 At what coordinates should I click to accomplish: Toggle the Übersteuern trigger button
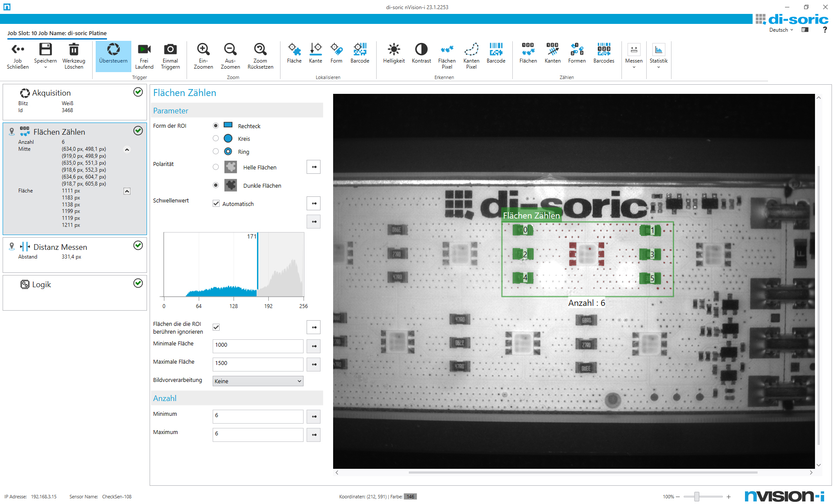tap(113, 56)
